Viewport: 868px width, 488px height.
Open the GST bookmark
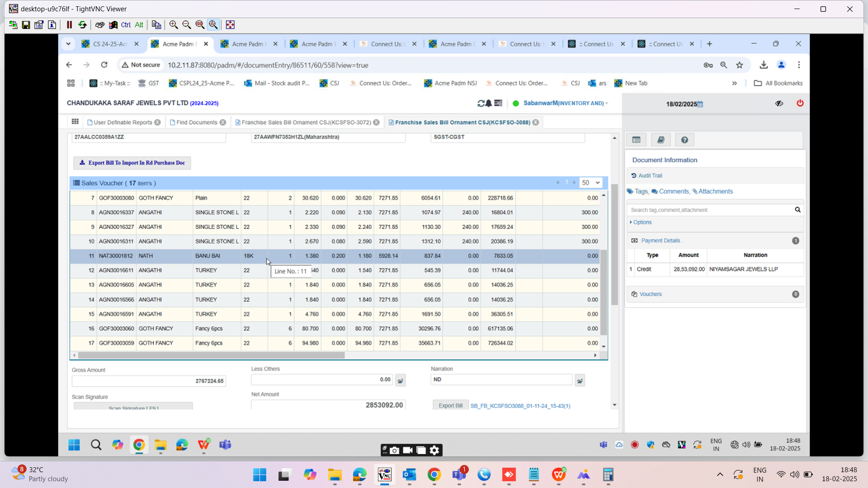(148, 83)
